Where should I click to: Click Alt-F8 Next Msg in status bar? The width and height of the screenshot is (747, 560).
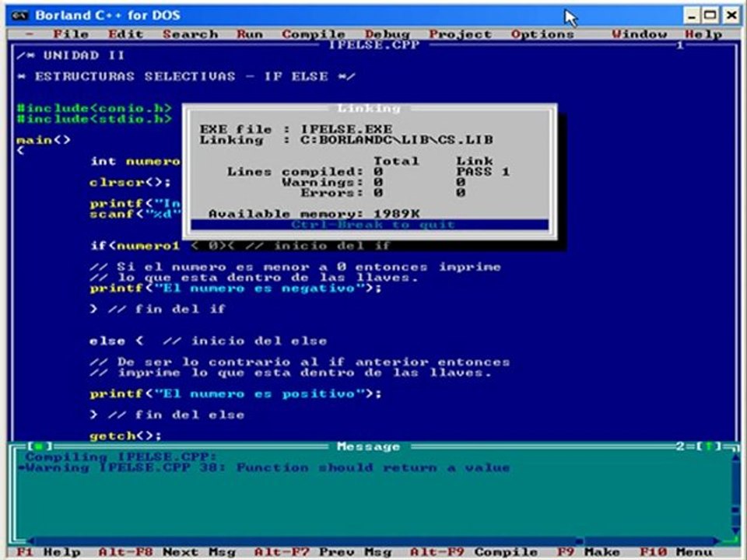[x=167, y=552]
